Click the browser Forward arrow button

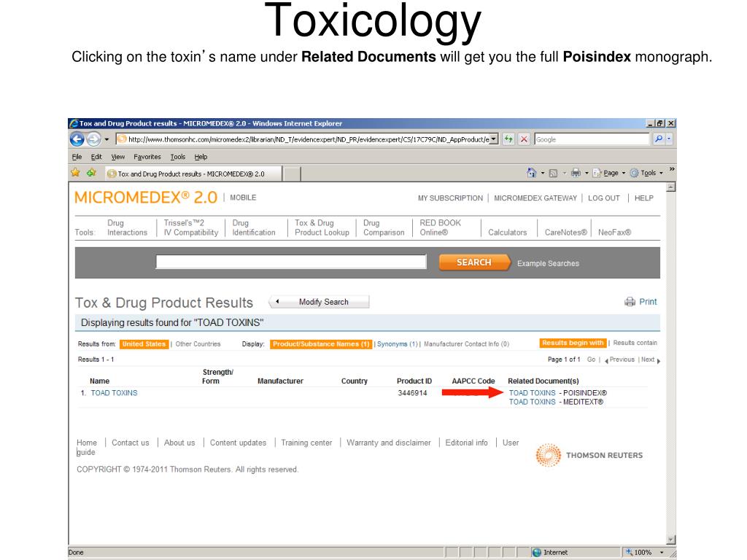93,139
